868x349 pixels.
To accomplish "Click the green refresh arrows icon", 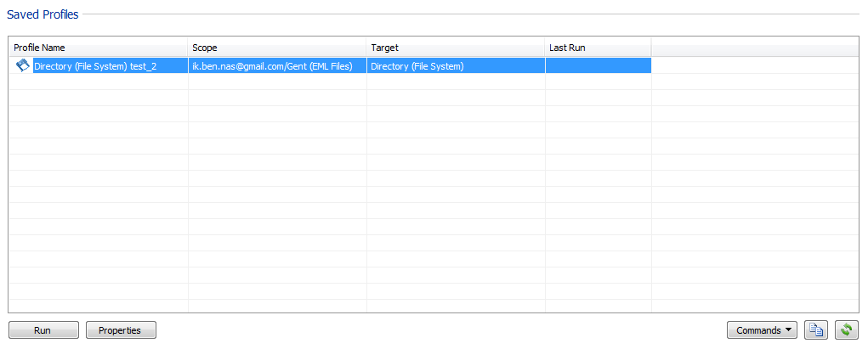I will click(846, 330).
